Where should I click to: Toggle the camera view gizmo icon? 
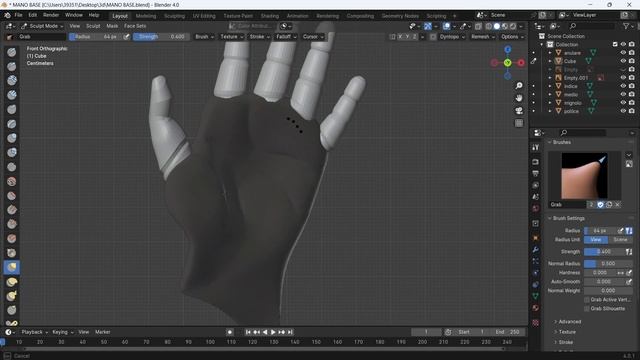(519, 111)
